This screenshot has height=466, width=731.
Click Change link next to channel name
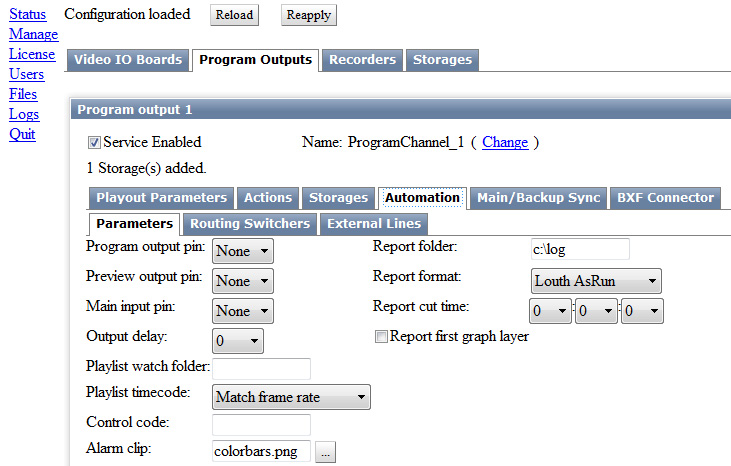[505, 142]
